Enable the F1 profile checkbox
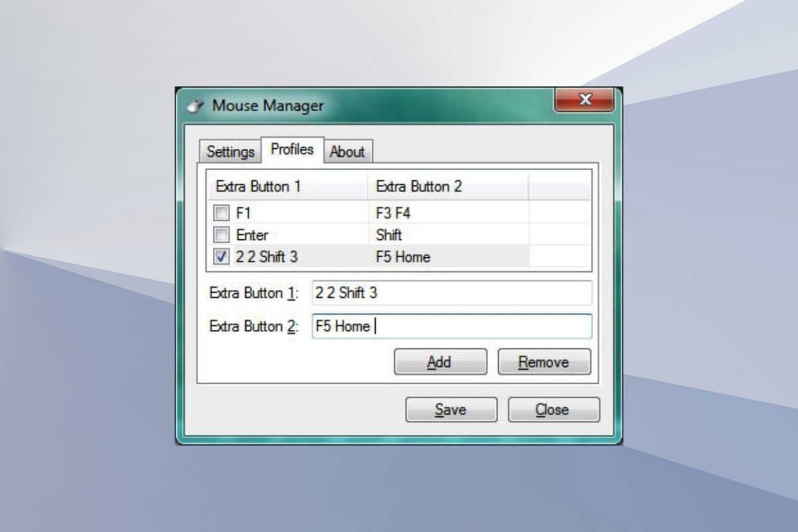The image size is (798, 532). click(221, 213)
